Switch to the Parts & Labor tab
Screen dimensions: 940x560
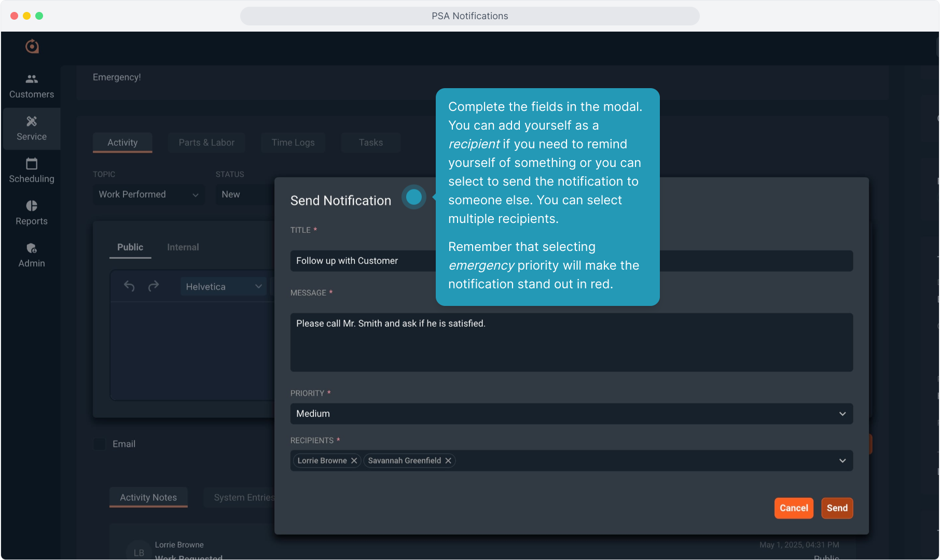click(206, 143)
